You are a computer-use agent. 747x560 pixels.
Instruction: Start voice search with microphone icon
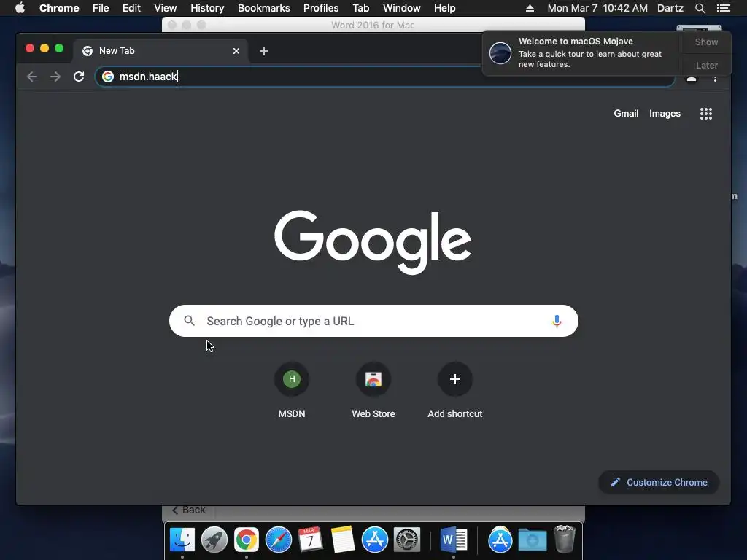557,321
